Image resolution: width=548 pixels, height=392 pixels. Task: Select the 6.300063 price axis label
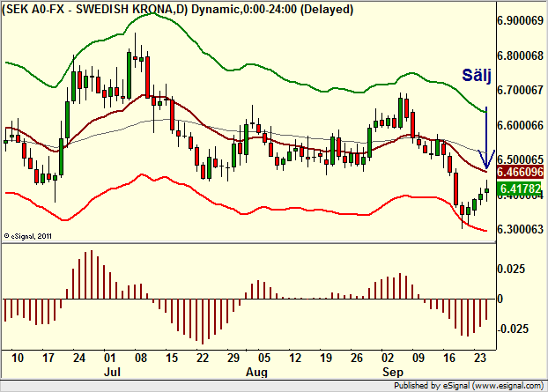(x=520, y=229)
